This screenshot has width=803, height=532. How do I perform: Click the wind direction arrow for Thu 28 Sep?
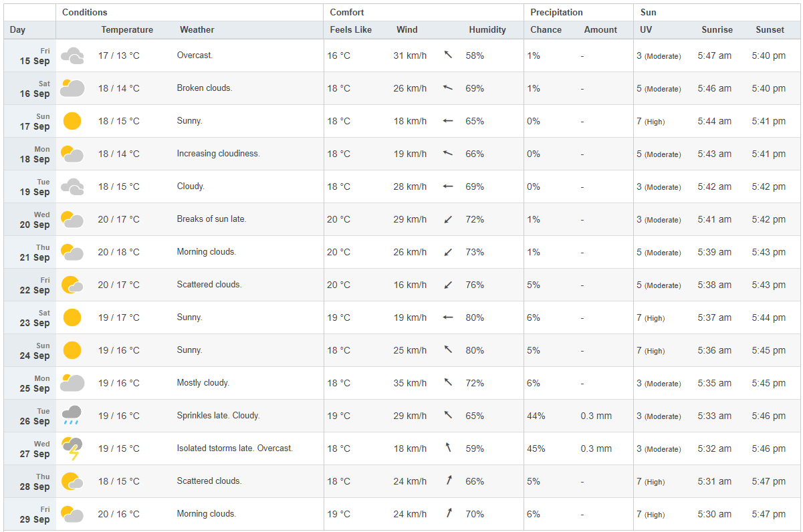click(x=448, y=481)
